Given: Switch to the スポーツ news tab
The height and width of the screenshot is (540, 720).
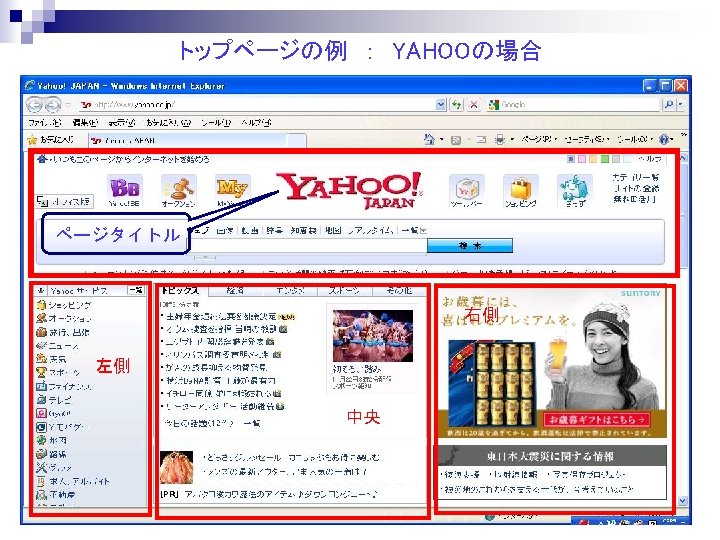Looking at the screenshot, I should (x=345, y=291).
